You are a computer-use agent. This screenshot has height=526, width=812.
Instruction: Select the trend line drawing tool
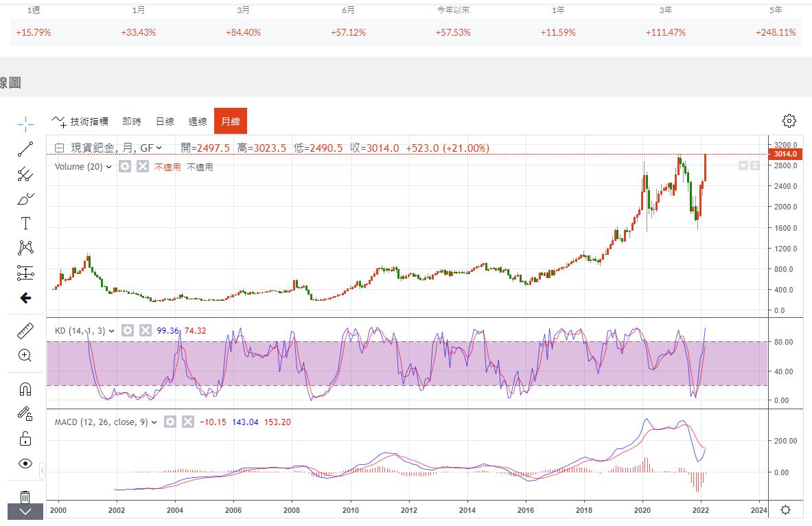[25, 149]
